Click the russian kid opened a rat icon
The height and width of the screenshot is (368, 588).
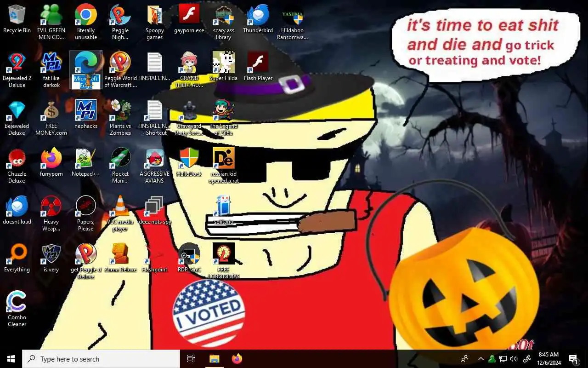click(x=224, y=166)
